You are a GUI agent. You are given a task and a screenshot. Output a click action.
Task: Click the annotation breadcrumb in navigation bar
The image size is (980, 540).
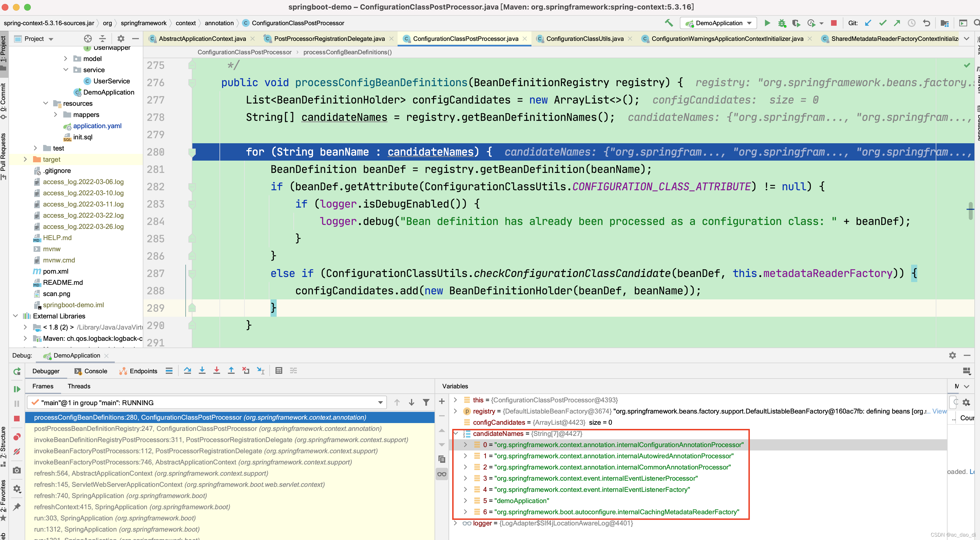[x=219, y=23]
